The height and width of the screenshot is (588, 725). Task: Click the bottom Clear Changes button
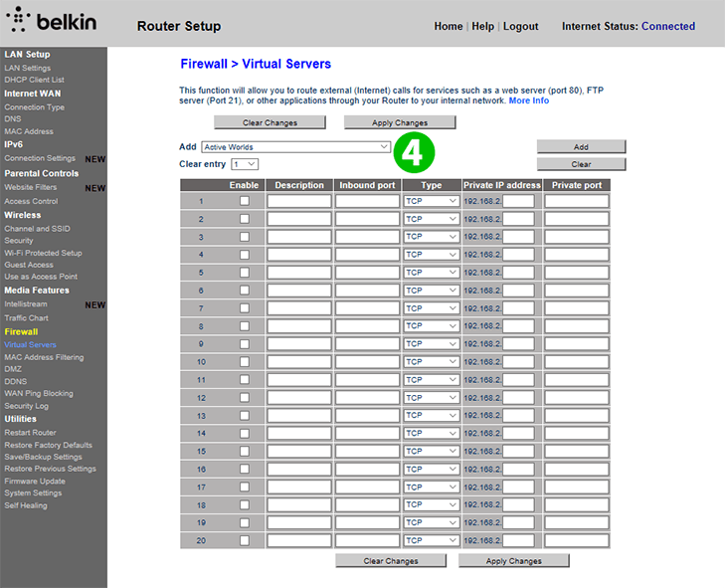click(x=391, y=561)
